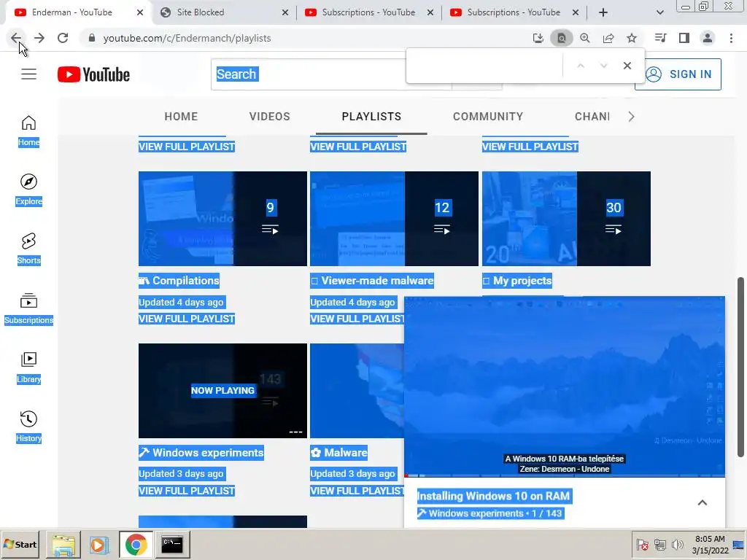Switch to the VIDEOS channel tab
Image resolution: width=747 pixels, height=560 pixels.
tap(270, 117)
